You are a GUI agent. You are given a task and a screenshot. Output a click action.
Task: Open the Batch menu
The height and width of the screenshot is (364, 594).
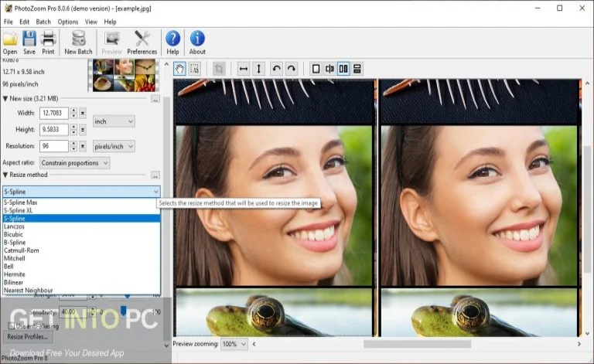[43, 22]
